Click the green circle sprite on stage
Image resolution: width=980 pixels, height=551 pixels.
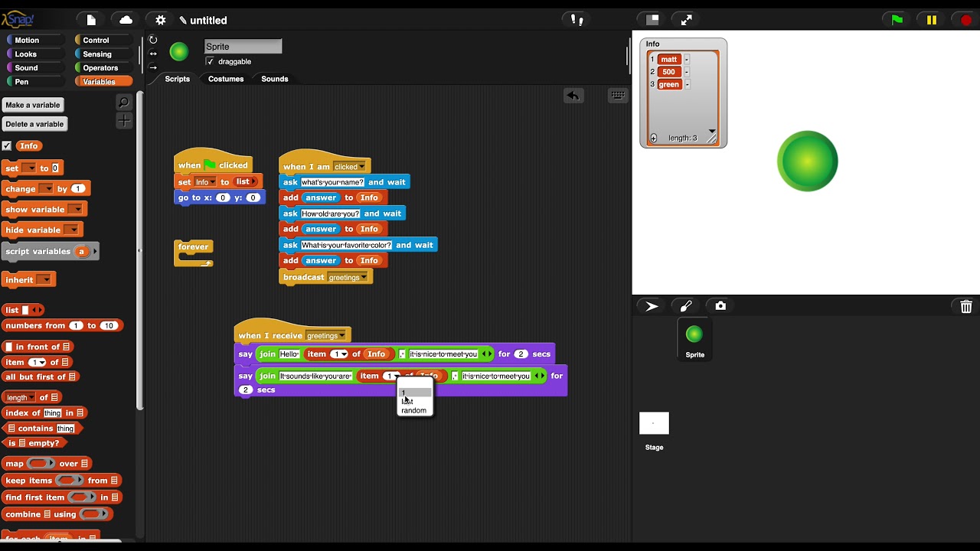(x=808, y=161)
